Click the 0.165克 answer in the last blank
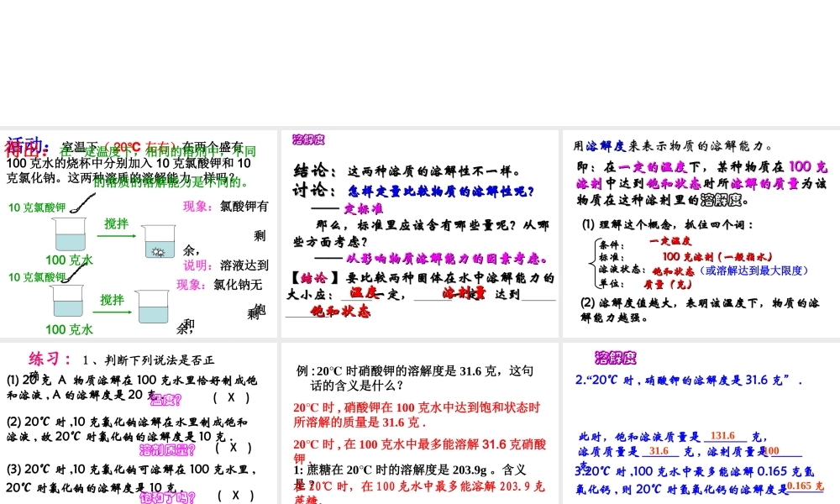This screenshot has height=504, width=840. click(806, 486)
